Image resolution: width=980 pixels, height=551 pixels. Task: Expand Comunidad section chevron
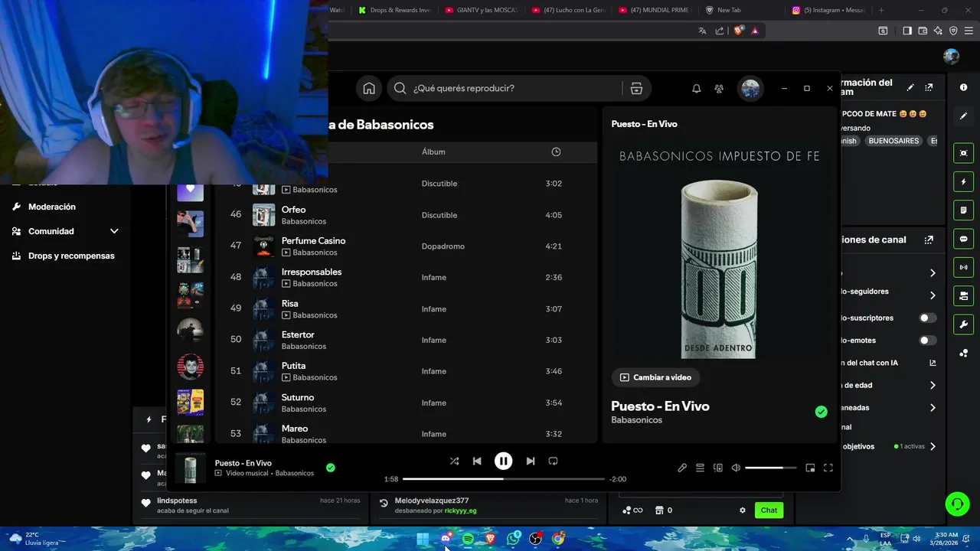point(114,231)
